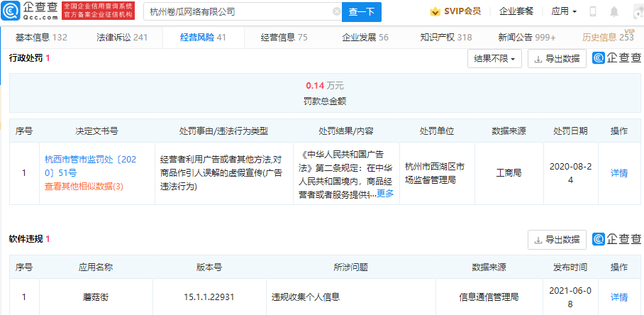Image resolution: width=644 pixels, height=315 pixels.
Task: Clear the search box with the X icon
Action: [337, 12]
